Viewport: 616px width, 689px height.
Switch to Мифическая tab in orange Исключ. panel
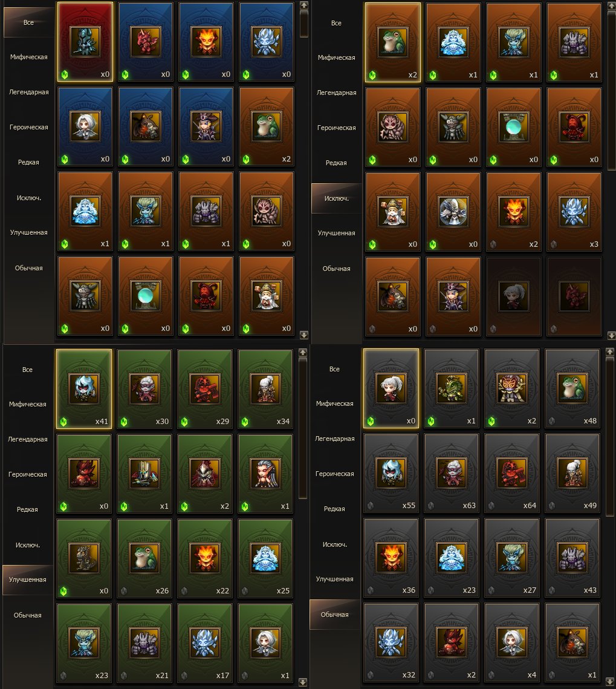336,57
